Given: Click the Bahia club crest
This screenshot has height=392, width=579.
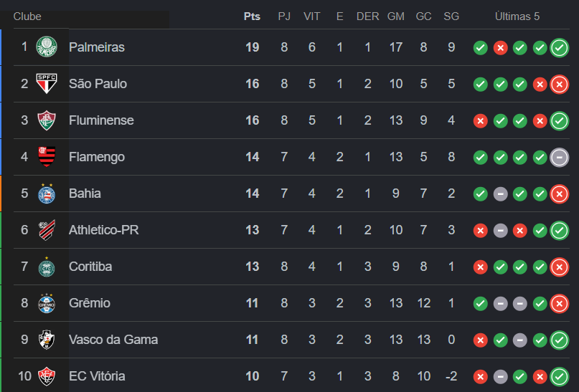Looking at the screenshot, I should (x=47, y=193).
